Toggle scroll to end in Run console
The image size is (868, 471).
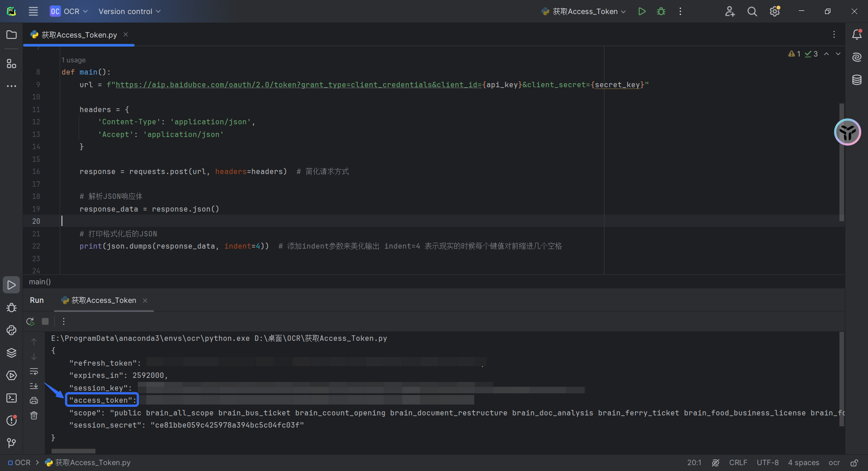34,386
